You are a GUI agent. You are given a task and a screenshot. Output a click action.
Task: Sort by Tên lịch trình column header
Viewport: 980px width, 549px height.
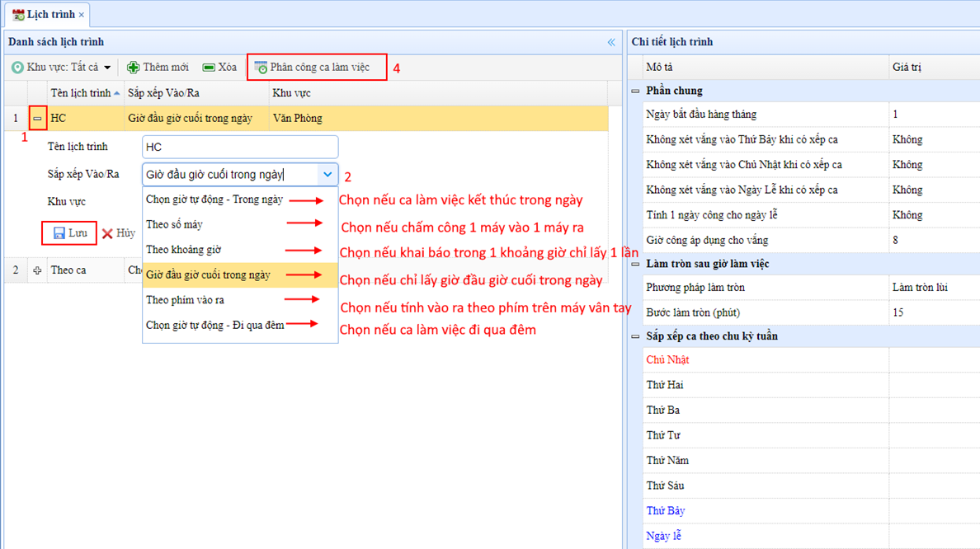pos(85,93)
